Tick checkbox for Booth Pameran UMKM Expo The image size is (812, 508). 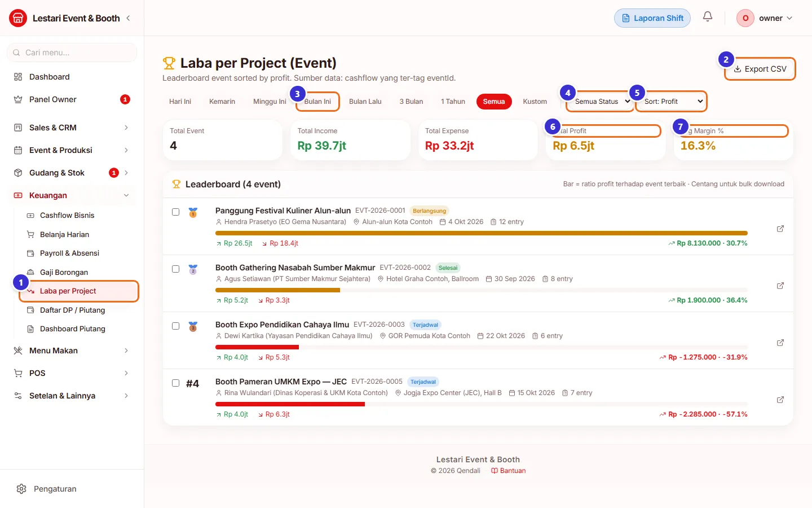176,383
